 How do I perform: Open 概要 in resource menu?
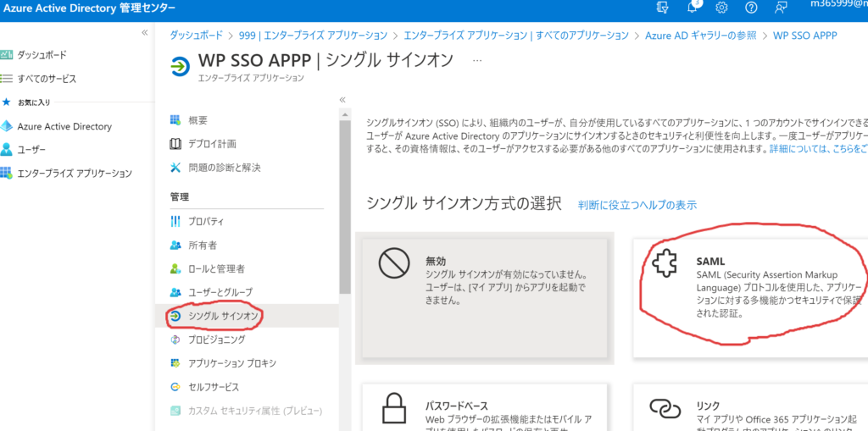pos(198,120)
